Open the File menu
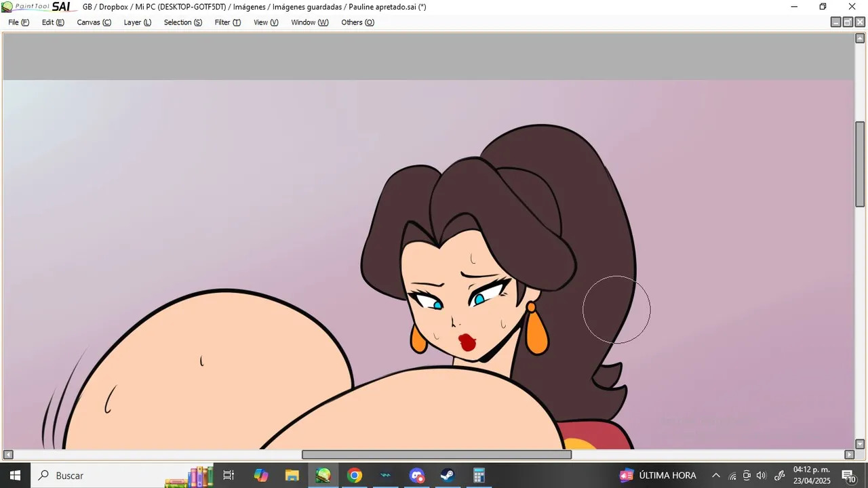The image size is (868, 488). coord(18,22)
